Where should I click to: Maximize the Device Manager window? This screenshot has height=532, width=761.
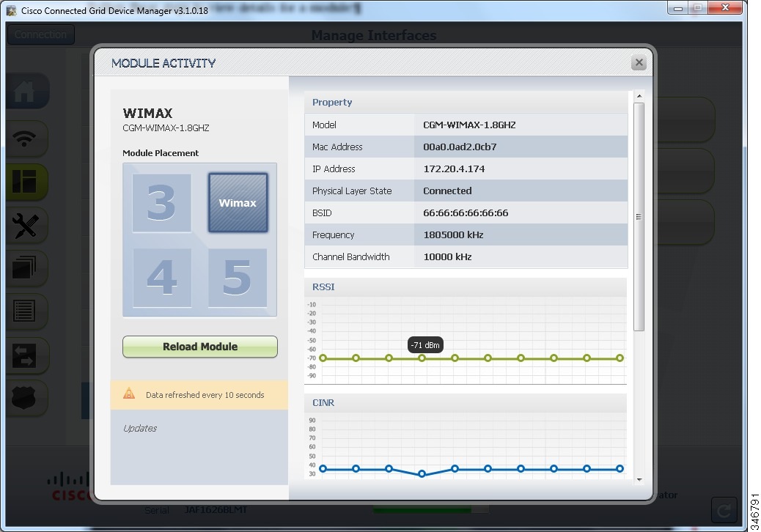[698, 8]
